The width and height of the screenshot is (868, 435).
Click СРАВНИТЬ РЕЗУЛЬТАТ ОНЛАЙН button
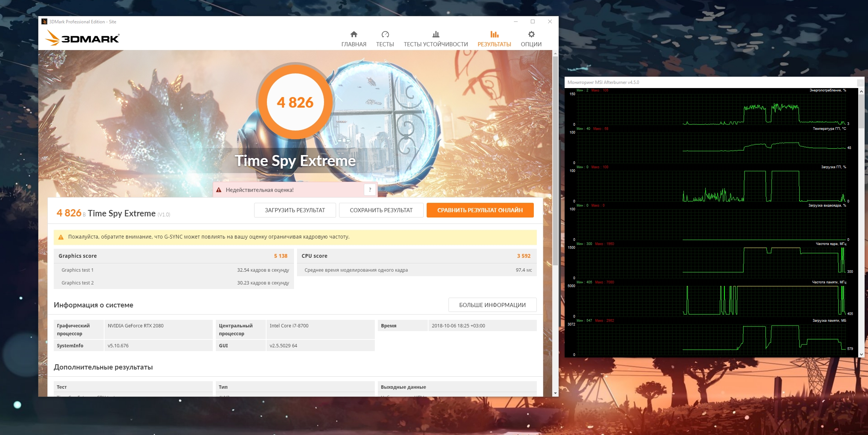pos(480,210)
